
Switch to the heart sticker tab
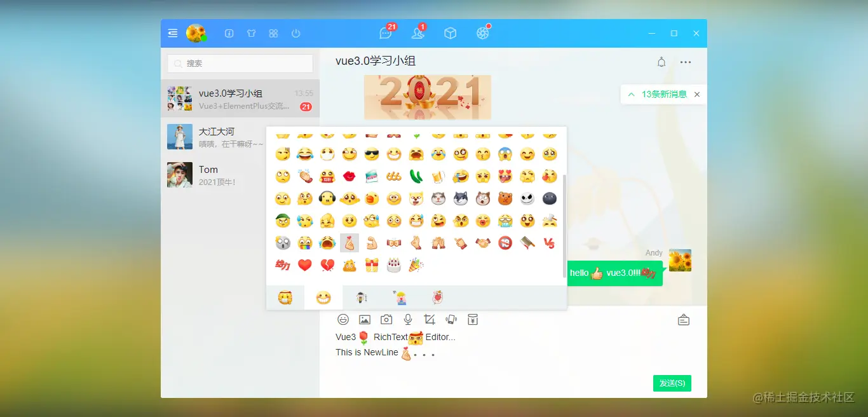(438, 297)
